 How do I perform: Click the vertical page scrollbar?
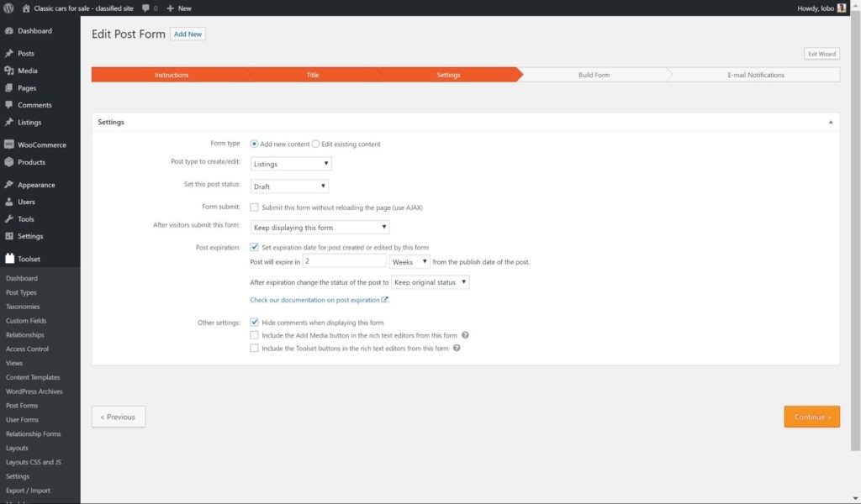click(855, 230)
